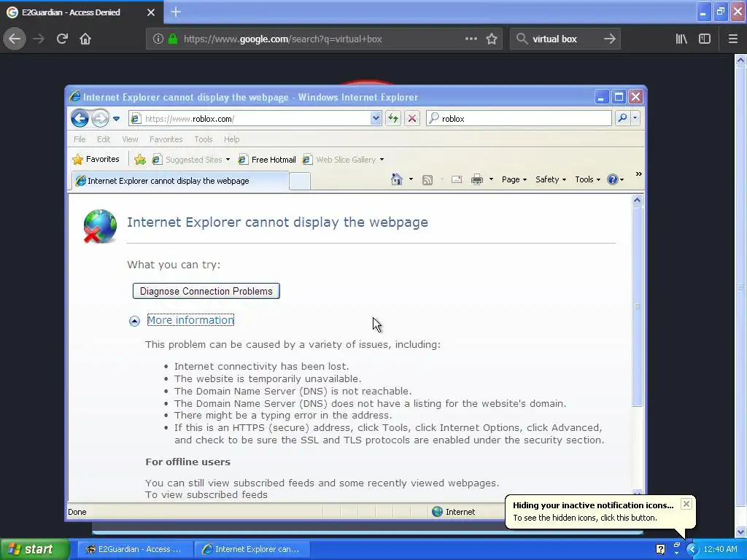Expand the IE address bar history dropdown
The height and width of the screenshot is (560, 747).
click(x=376, y=118)
